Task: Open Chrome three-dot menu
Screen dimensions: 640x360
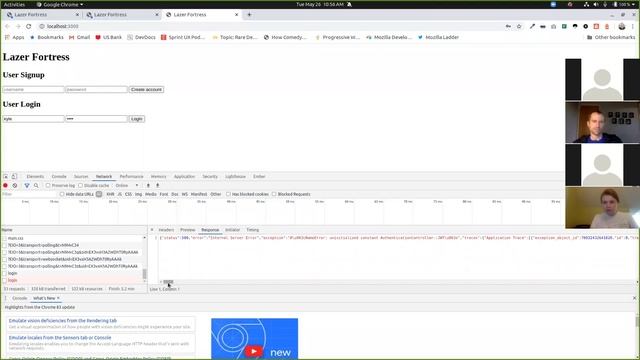Action: [633, 26]
